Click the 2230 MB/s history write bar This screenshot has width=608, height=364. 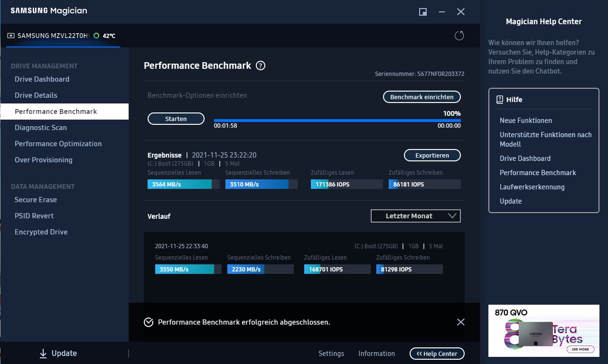[x=261, y=269]
